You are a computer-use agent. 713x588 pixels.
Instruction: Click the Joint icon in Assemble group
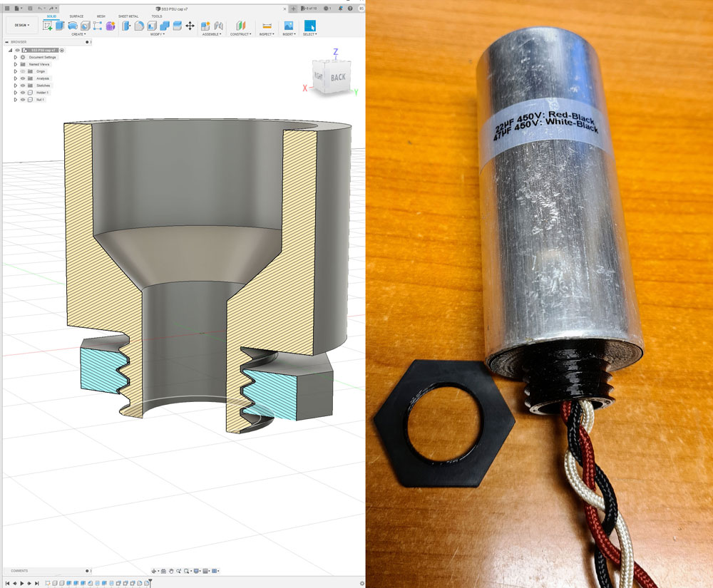pos(217,26)
